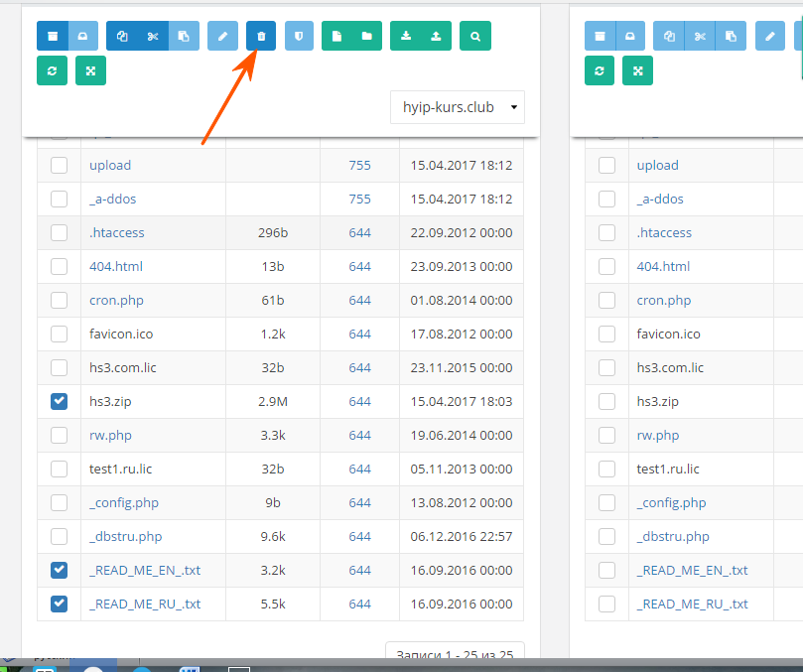This screenshot has height=672, width=803.
Task: Click the expand fullscreen icon in right panel
Action: coord(638,71)
